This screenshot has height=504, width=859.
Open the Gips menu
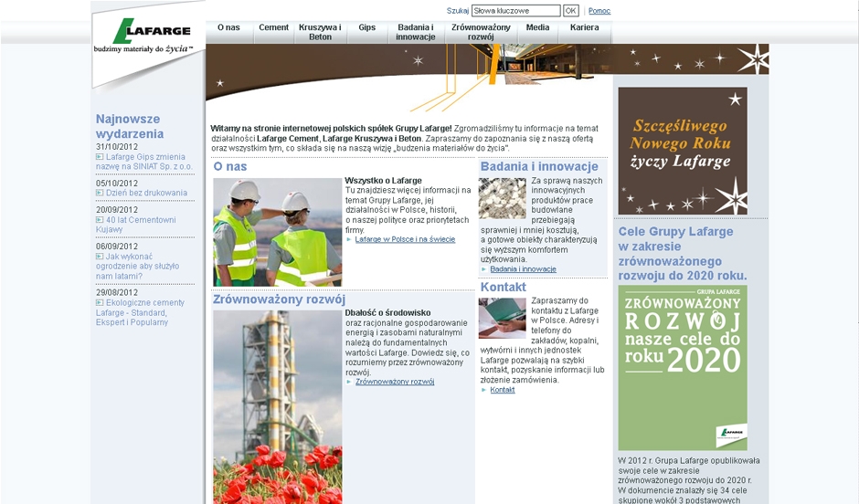pos(367,27)
